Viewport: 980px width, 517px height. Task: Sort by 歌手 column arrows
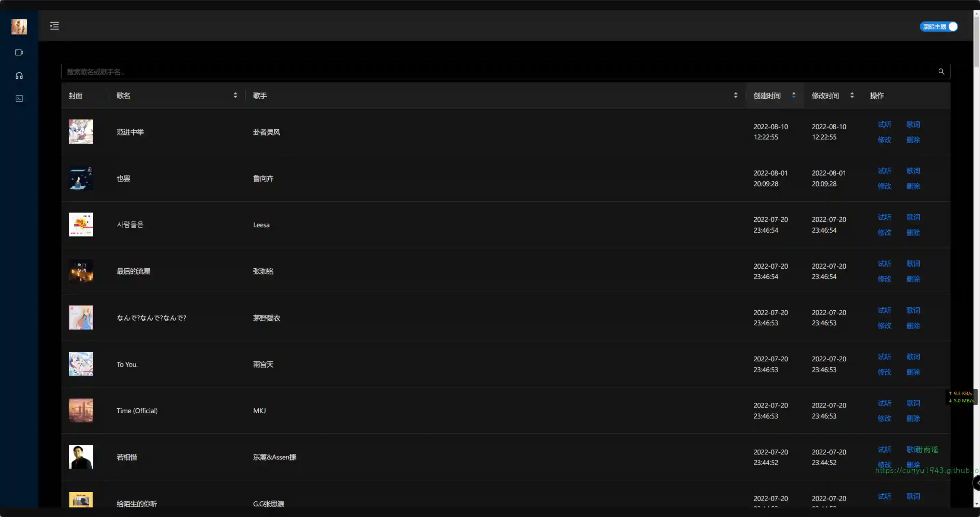pyautogui.click(x=735, y=95)
